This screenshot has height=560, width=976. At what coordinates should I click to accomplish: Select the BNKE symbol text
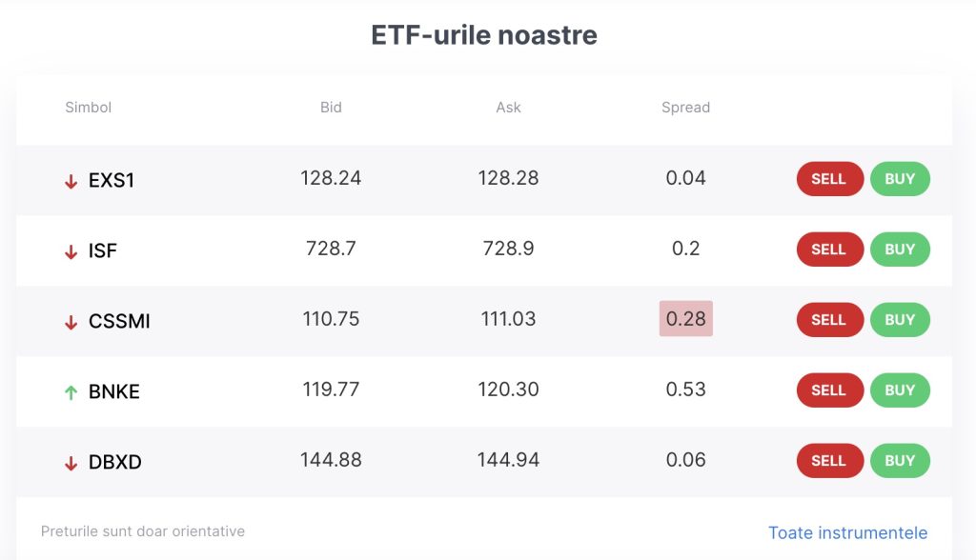point(114,390)
